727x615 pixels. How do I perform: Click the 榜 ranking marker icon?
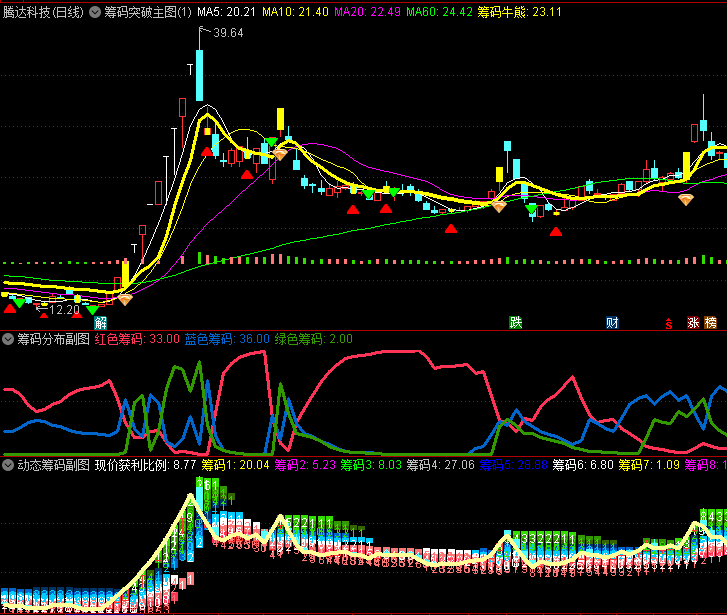click(711, 322)
